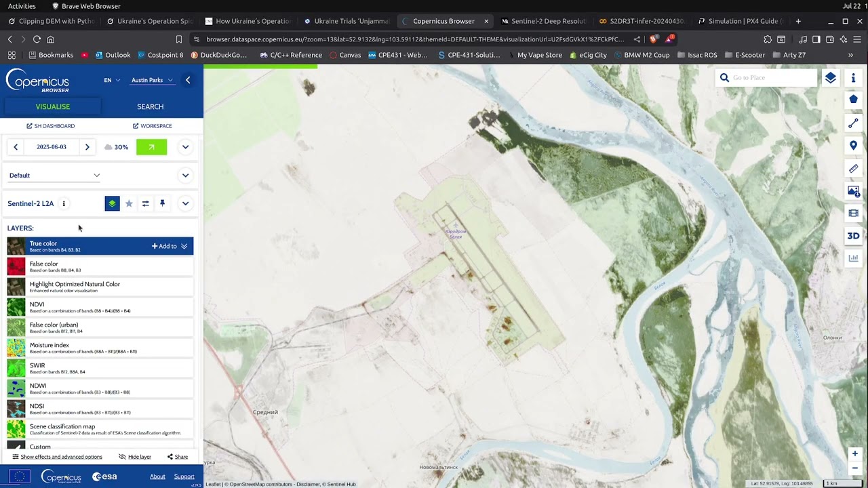Open the compare sliders icon in Sentinel-2 row
Image resolution: width=868 pixels, height=488 pixels.
click(x=145, y=203)
